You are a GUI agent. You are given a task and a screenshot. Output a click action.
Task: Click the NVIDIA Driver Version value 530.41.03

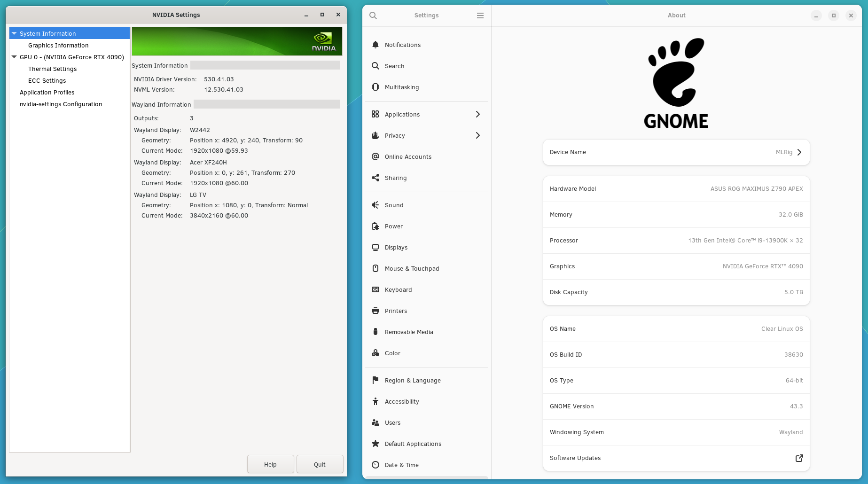[219, 79]
